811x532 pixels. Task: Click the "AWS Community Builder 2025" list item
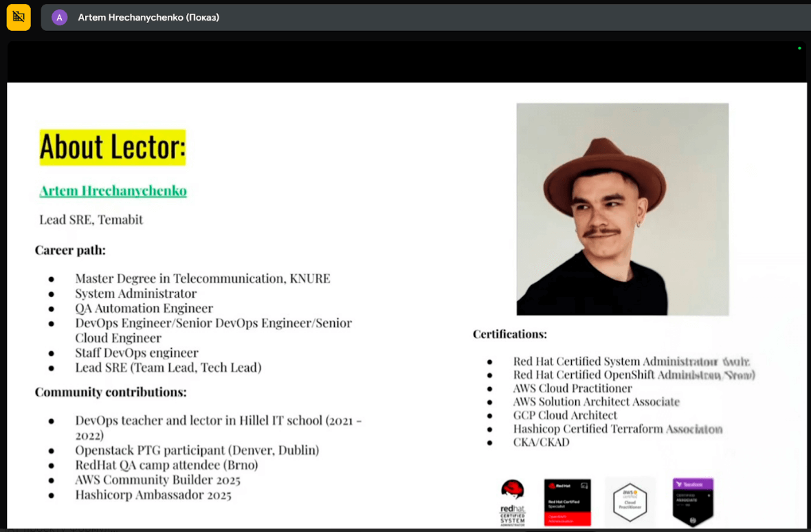pyautogui.click(x=154, y=480)
